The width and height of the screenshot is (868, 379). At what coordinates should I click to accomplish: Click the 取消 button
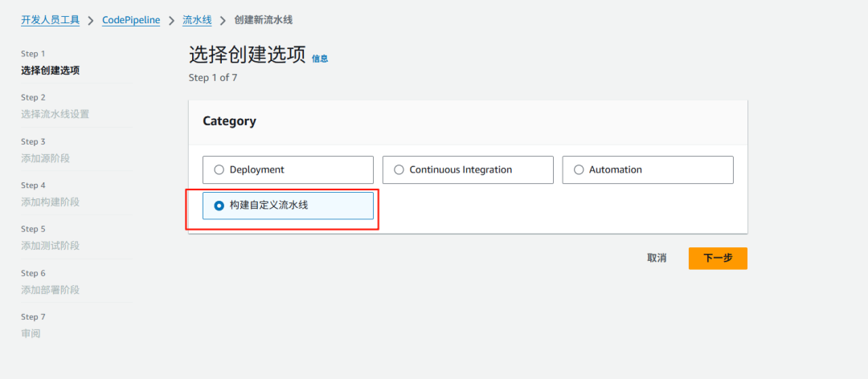point(657,259)
